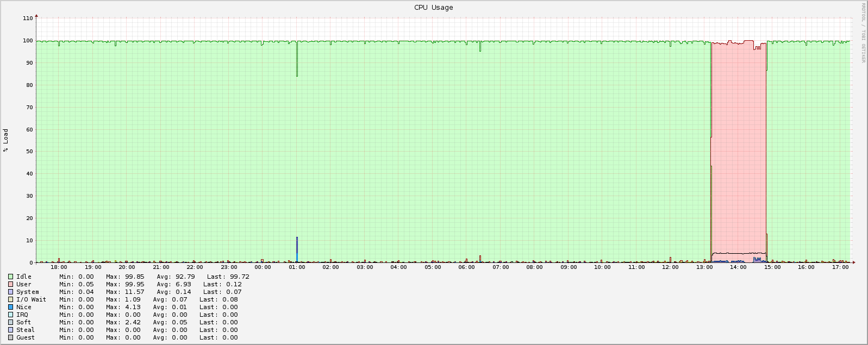Click the RRDTOOL / TOBI OETIKER watermark
Viewport: 868px width, 345px height.
(863, 33)
